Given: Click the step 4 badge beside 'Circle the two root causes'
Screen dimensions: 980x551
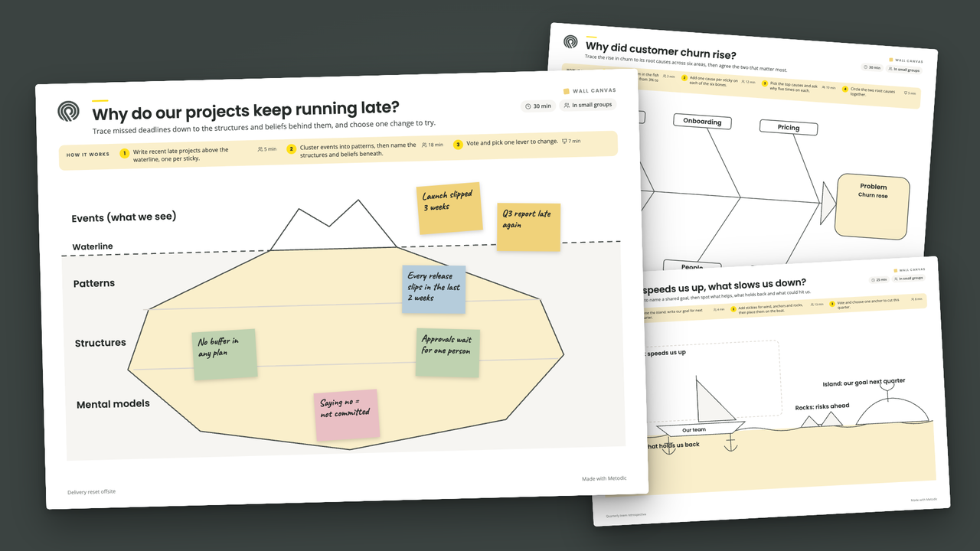Looking at the screenshot, I should [x=845, y=90].
